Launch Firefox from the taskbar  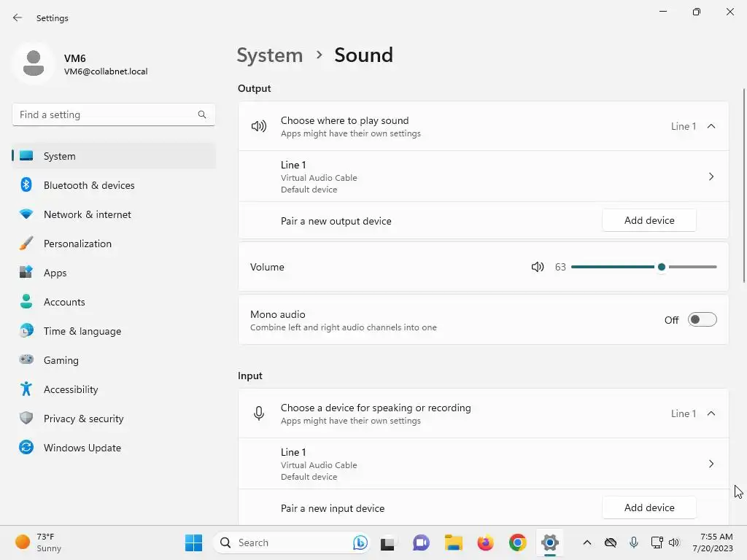(485, 542)
